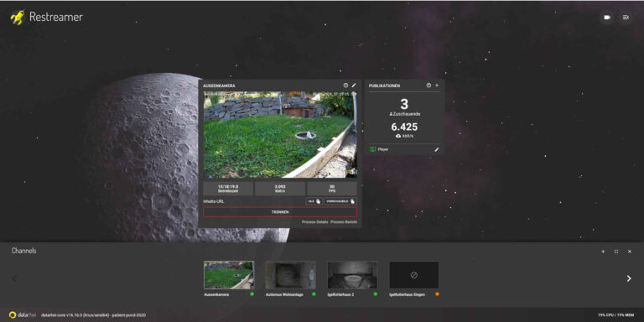Click the datarhei-core version text
The width and height of the screenshot is (644, 322).
point(93,315)
